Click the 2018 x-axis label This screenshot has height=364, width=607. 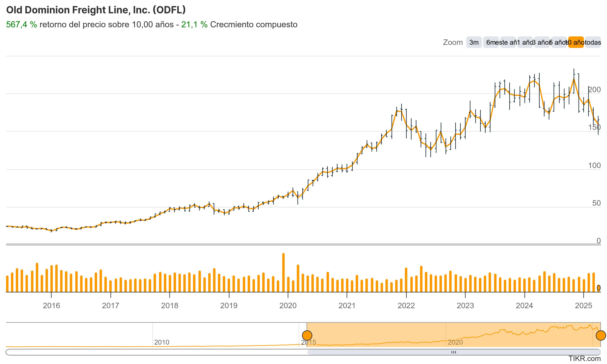[x=170, y=305]
